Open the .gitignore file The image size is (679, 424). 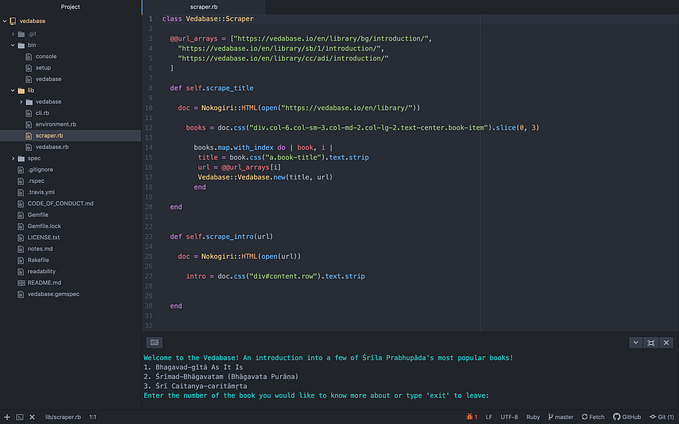(40, 170)
